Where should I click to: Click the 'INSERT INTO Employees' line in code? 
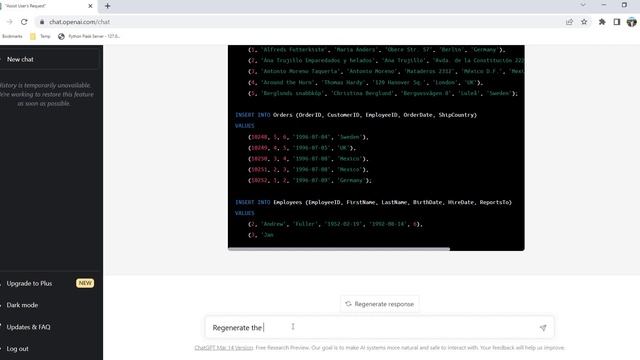(x=373, y=202)
